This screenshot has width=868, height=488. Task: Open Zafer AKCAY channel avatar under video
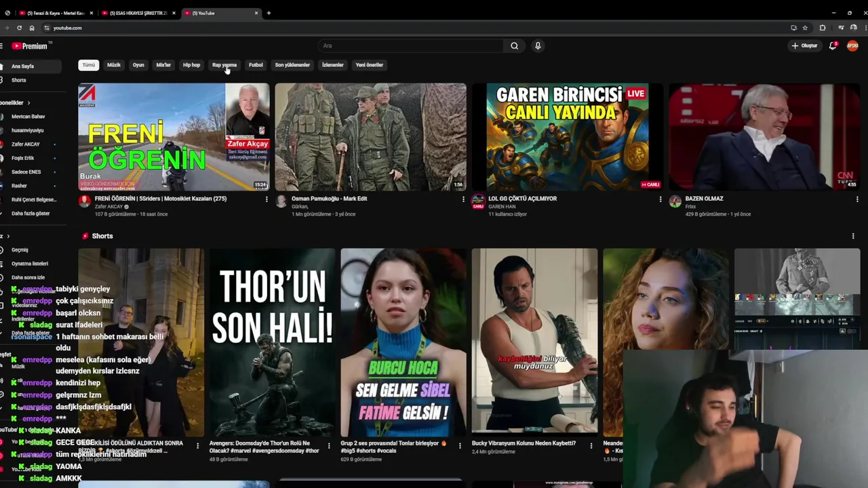[85, 201]
